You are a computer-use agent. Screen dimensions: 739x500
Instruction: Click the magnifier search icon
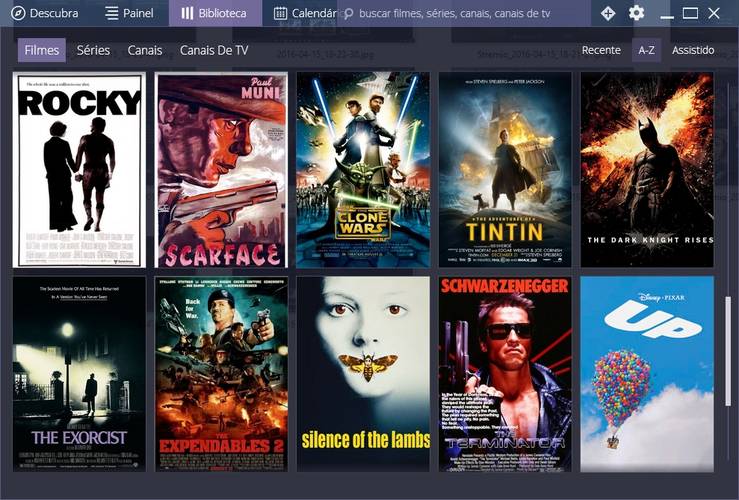[349, 14]
